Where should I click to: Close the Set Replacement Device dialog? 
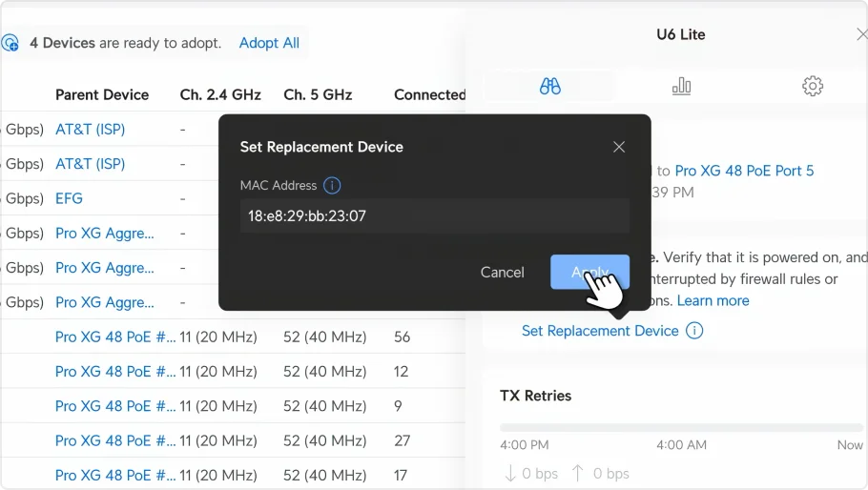tap(619, 147)
